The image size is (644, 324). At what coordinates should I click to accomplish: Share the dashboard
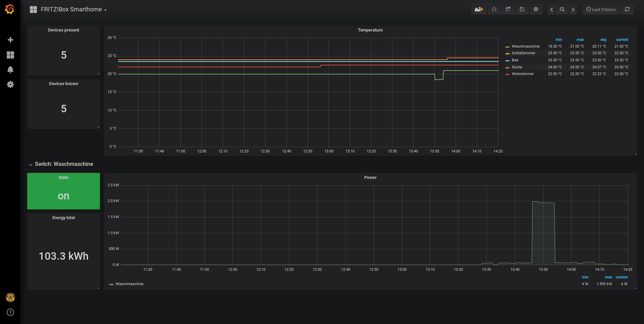508,9
